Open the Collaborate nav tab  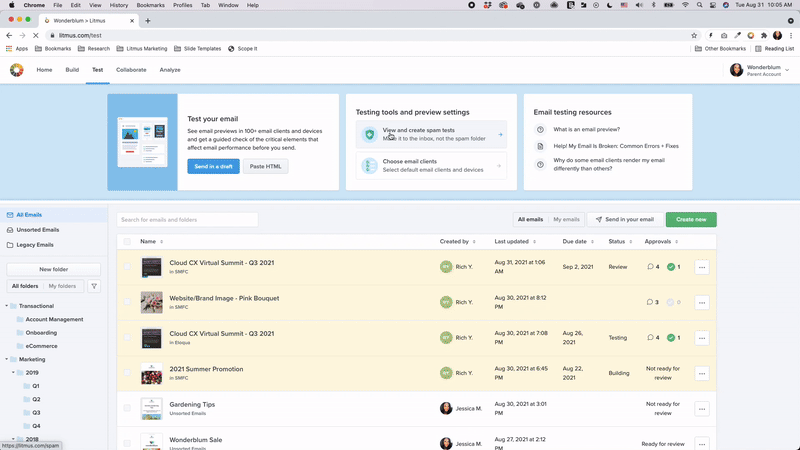click(131, 70)
